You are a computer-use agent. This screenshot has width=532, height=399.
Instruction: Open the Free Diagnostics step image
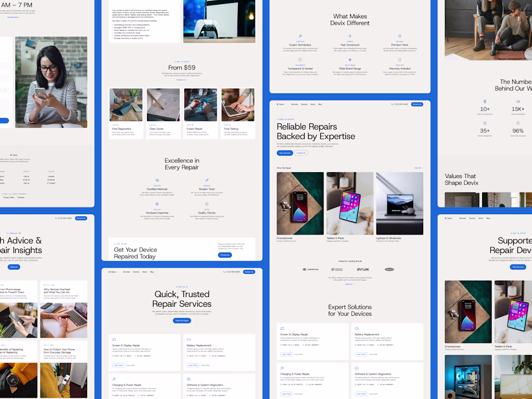pyautogui.click(x=126, y=105)
